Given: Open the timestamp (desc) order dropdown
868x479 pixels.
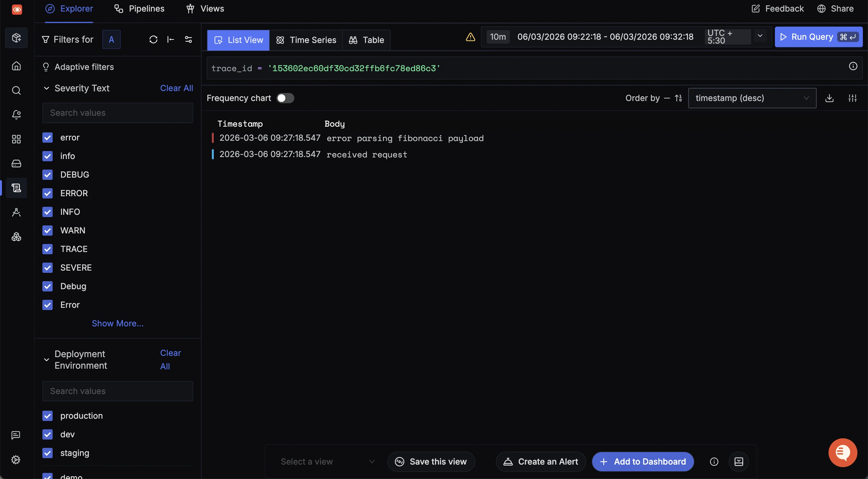Looking at the screenshot, I should pos(752,98).
